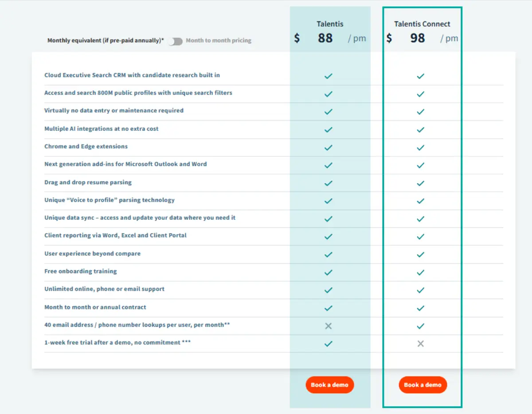This screenshot has width=532, height=414.
Task: Click 'User experience beyond compare' text
Action: click(x=92, y=254)
